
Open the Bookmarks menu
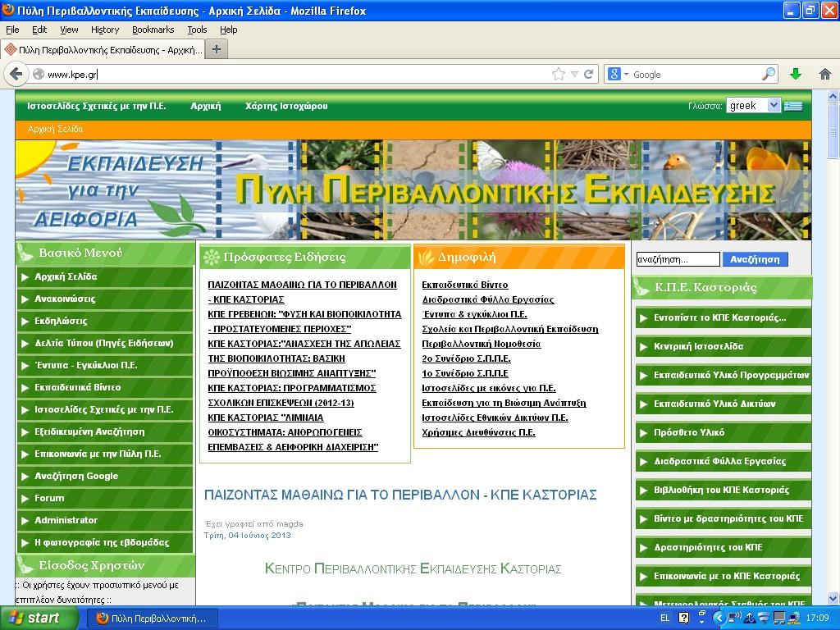tap(153, 30)
